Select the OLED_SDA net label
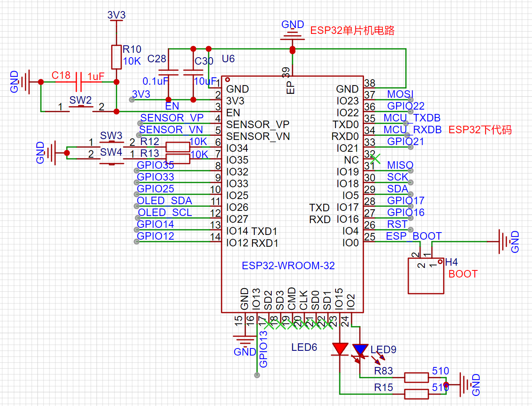Viewport: 532px width, 406px height. point(164,201)
